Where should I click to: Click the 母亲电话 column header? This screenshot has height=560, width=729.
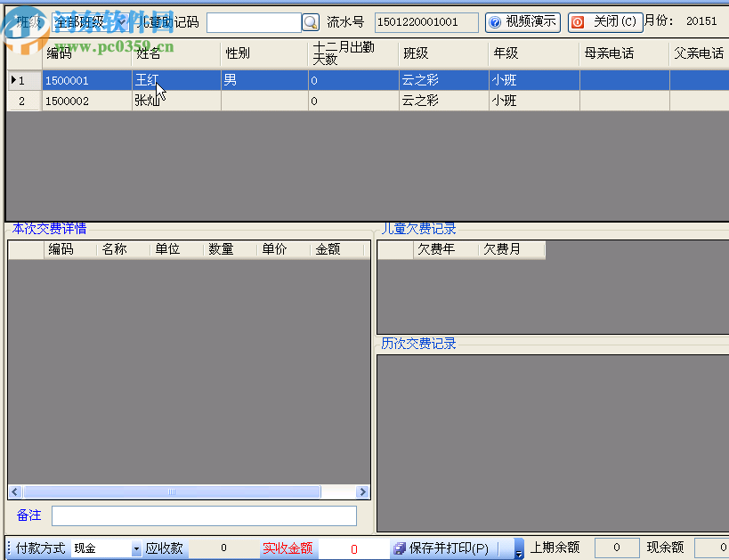(x=624, y=54)
